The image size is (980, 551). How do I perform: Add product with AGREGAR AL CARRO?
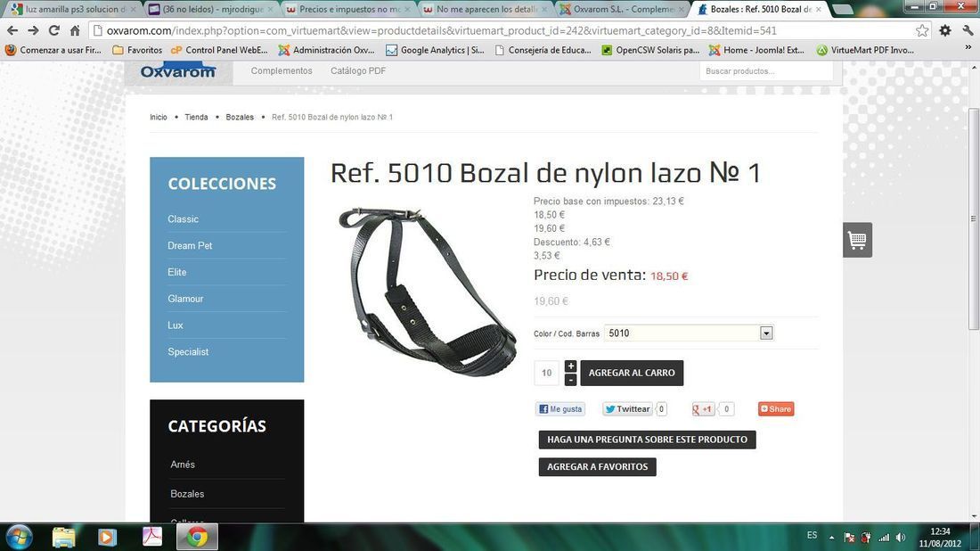point(632,373)
